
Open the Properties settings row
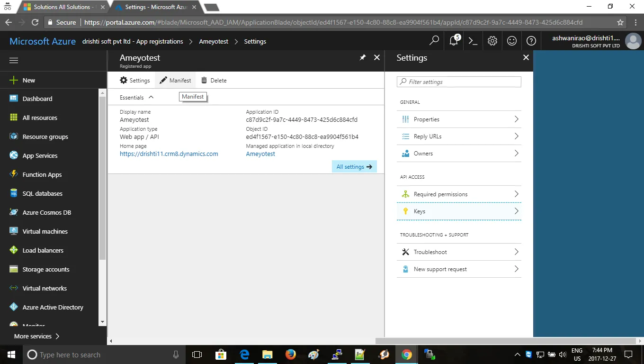click(x=459, y=119)
